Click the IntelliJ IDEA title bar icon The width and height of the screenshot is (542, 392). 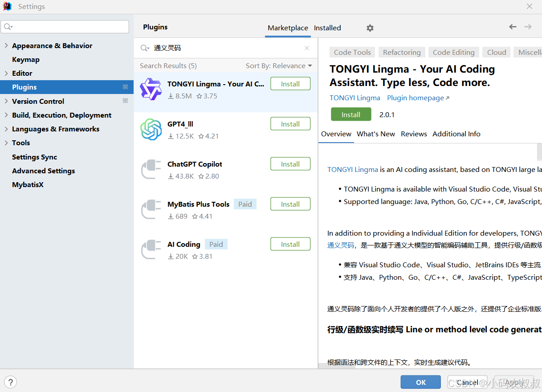7,6
